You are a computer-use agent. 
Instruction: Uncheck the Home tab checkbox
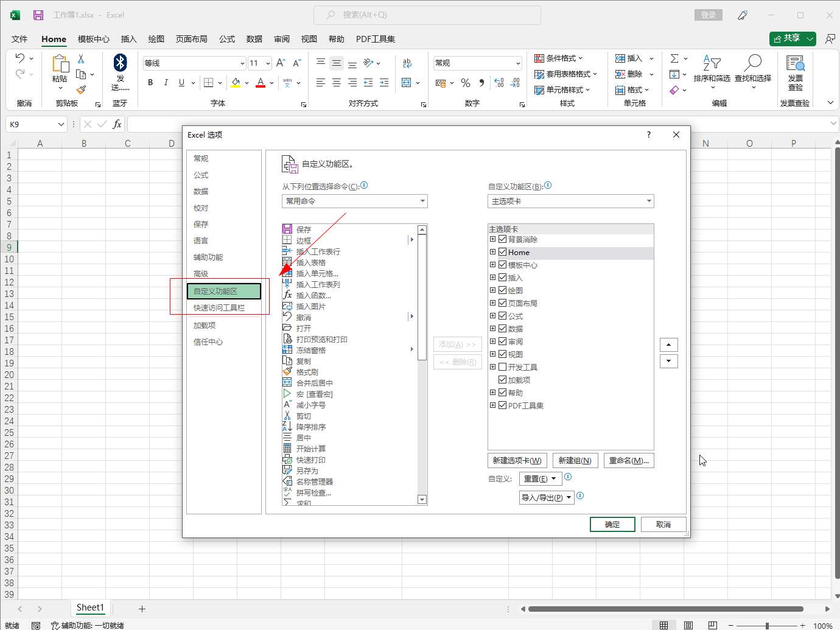(x=503, y=252)
